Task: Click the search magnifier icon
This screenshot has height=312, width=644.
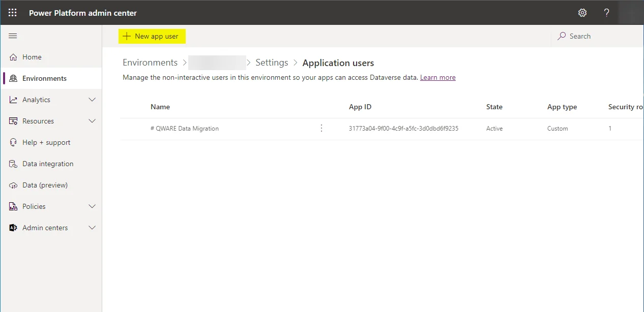Action: (562, 36)
